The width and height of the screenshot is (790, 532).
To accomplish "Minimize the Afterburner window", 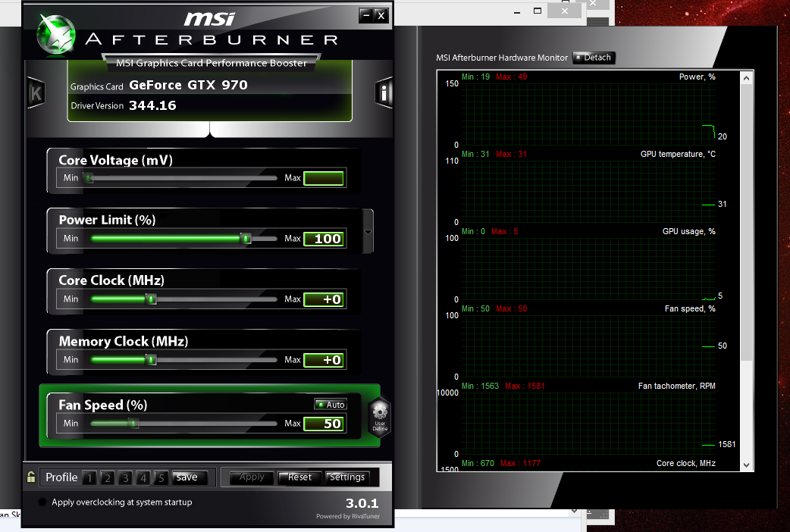I will click(366, 16).
